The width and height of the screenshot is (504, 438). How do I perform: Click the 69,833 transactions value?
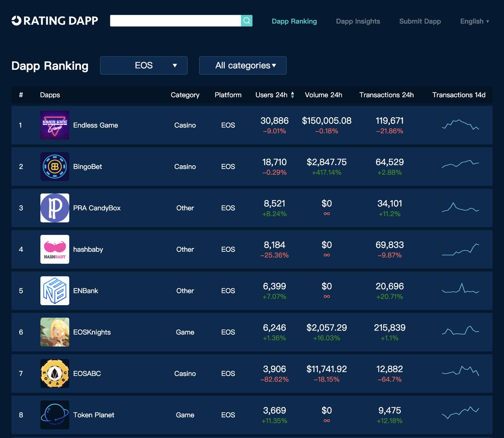pyautogui.click(x=390, y=245)
